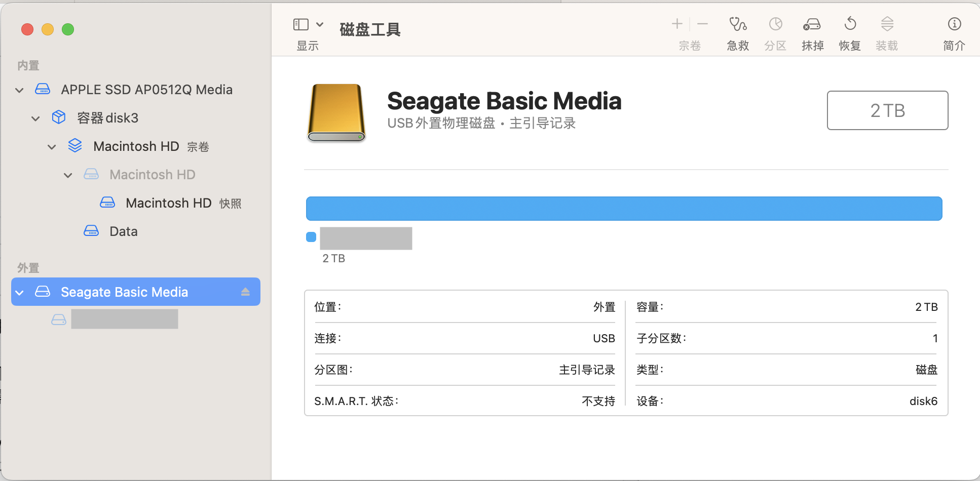Screen dimensions: 980x481
Task: Collapse the 容器 disk3 container
Action: pos(35,118)
